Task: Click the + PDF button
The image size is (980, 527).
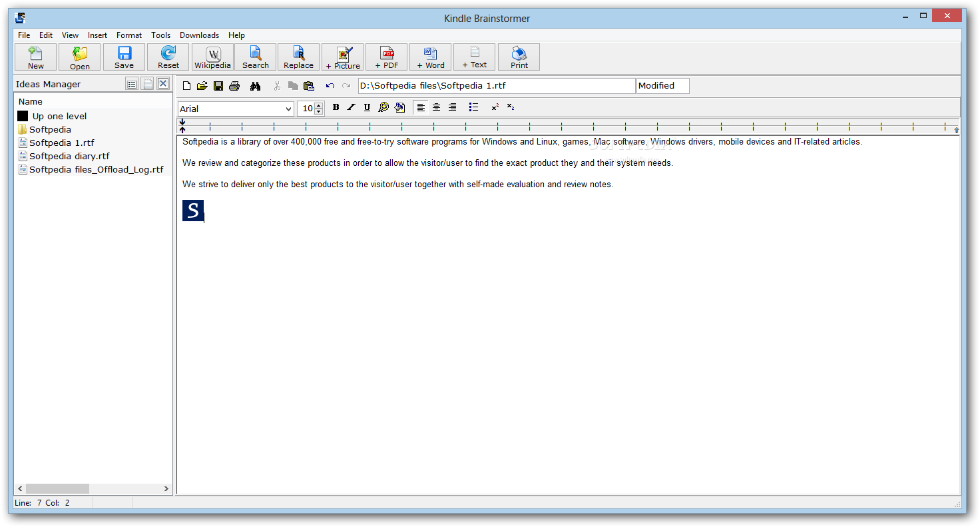Action: click(x=387, y=57)
